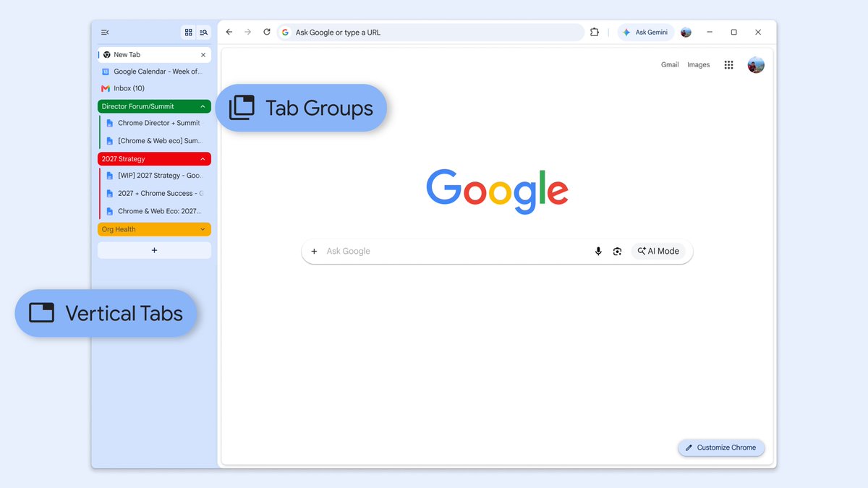Open the [WIP] 2027 Strategy tab
Screen dimensions: 868x488
tap(156, 176)
